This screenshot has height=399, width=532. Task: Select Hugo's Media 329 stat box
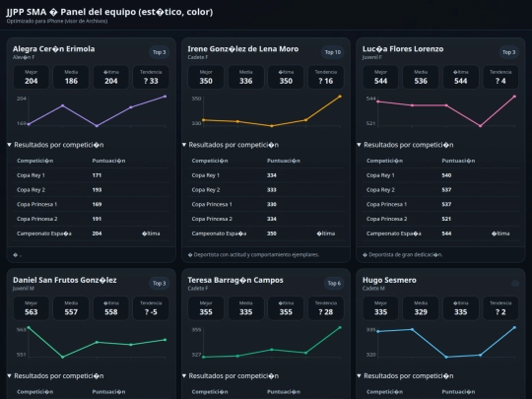[x=421, y=308]
